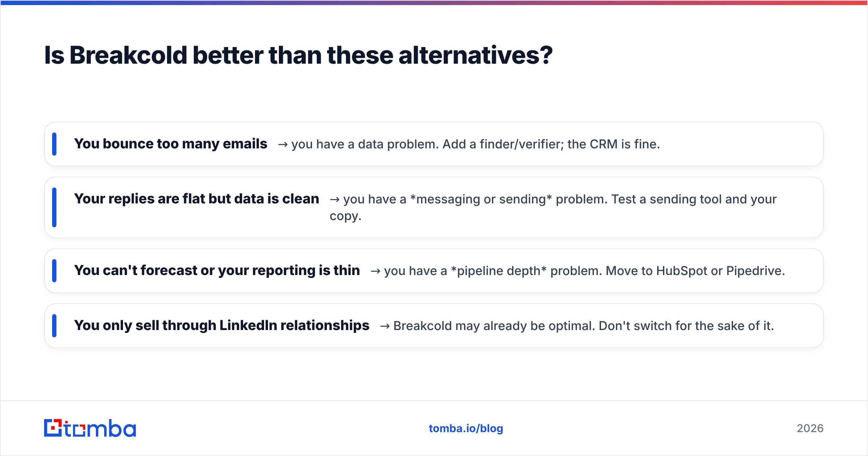Click the 'Is Breakcold better than these alternatives?' heading
The width and height of the screenshot is (868, 456).
(298, 55)
